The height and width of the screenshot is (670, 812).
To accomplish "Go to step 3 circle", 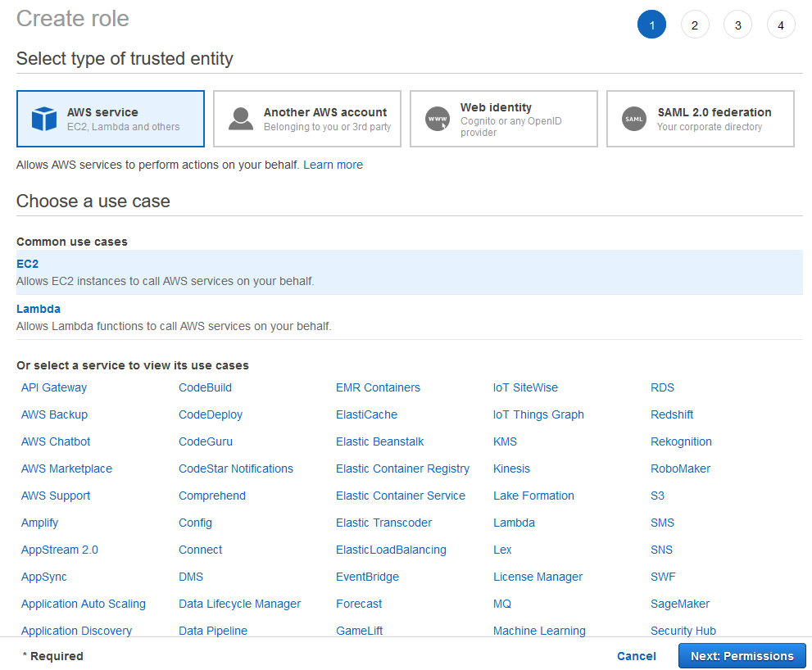I will pos(738,25).
